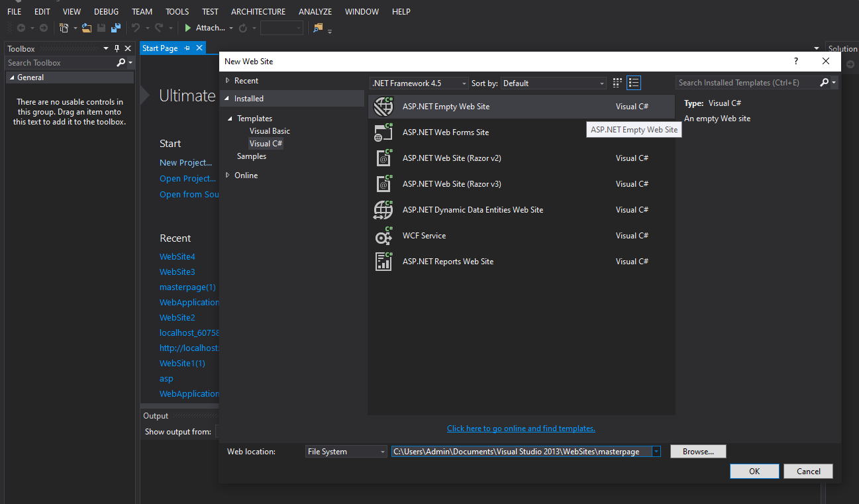
Task: Open WebSite4 from Recent list
Action: pos(177,256)
